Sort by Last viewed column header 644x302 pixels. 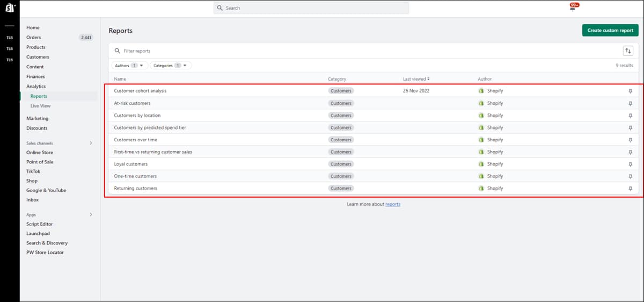[x=416, y=79]
